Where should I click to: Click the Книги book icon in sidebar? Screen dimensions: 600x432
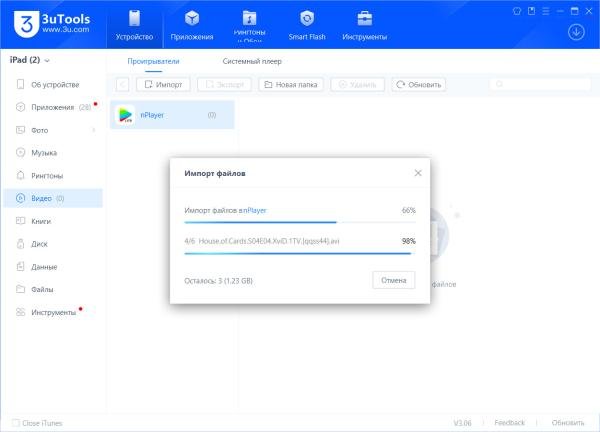click(20, 221)
